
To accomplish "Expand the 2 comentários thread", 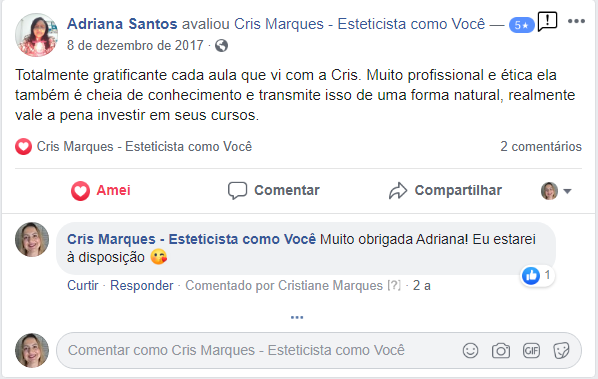I will coord(541,146).
